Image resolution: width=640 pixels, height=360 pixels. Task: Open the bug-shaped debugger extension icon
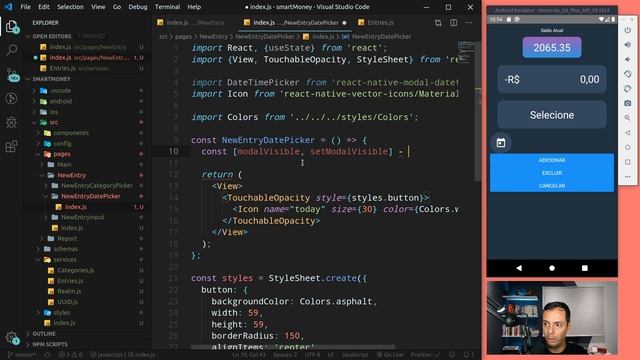click(x=11, y=122)
